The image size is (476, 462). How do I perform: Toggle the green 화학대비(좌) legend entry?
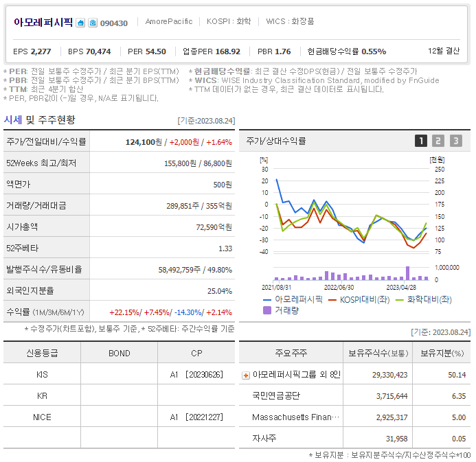click(x=424, y=300)
